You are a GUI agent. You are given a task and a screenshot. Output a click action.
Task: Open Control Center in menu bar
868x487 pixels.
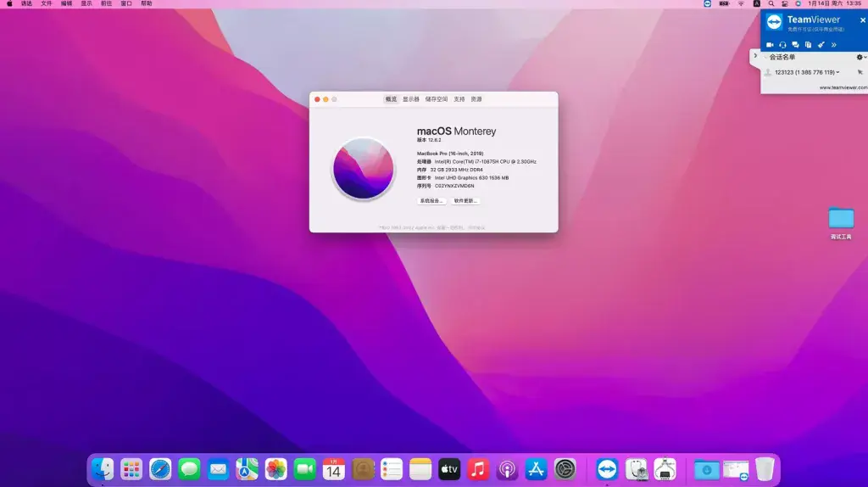(784, 4)
